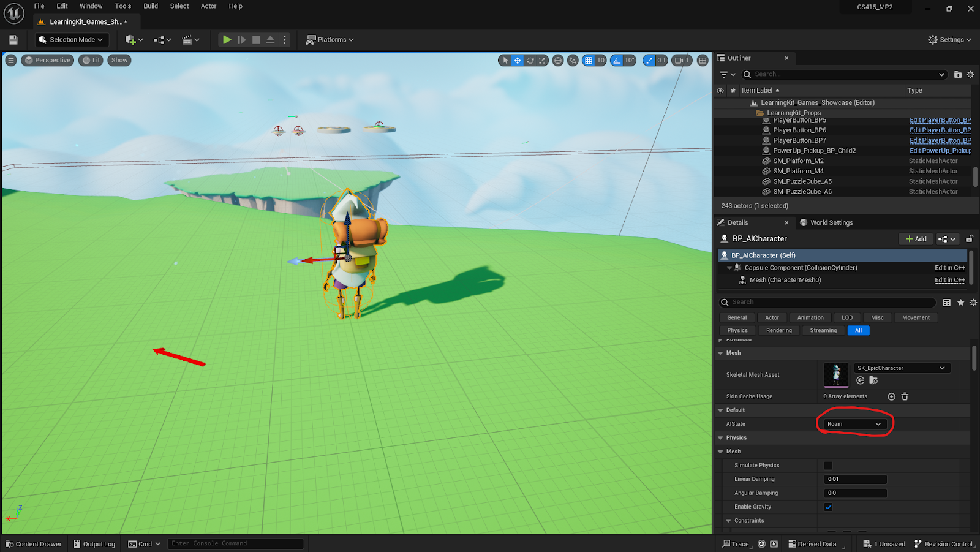
Task: Open Edit PlayerButton_BP link for PlayerButton_BP6
Action: 940,130
